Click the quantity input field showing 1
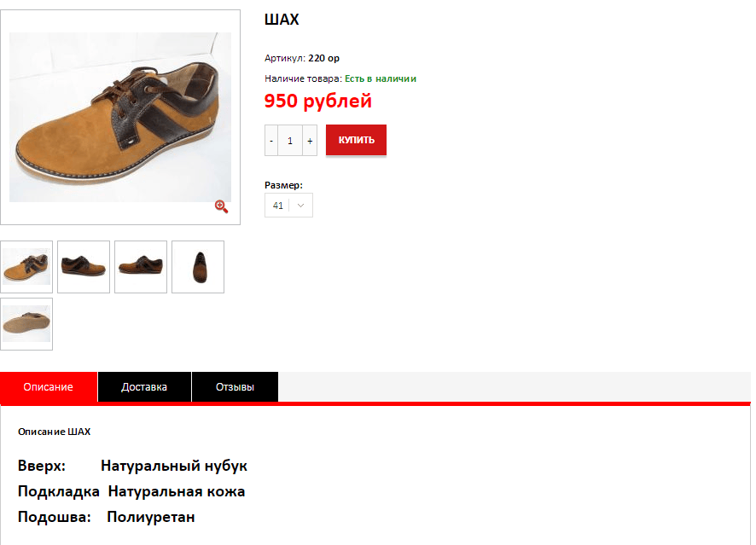Viewport: 756px width, 545px height. pos(290,141)
